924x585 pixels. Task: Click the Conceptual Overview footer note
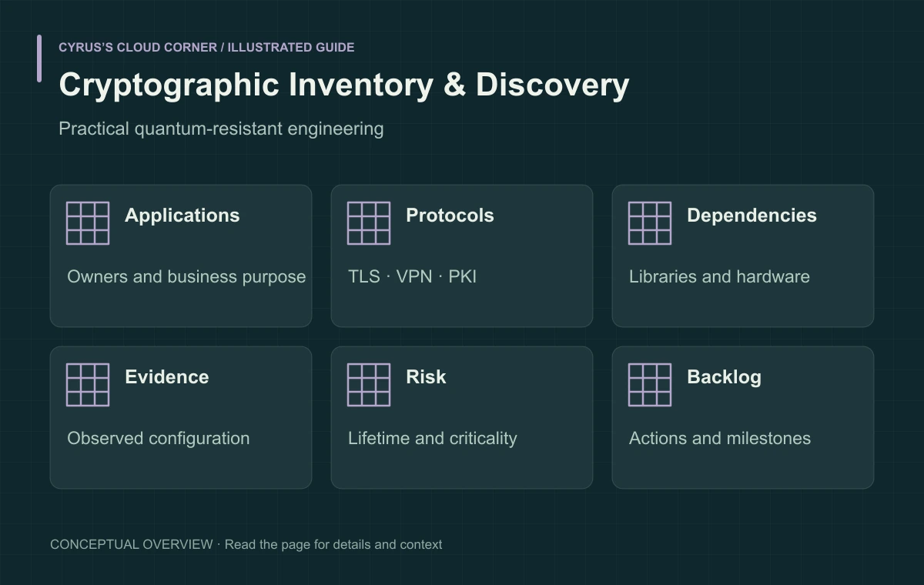tap(246, 544)
